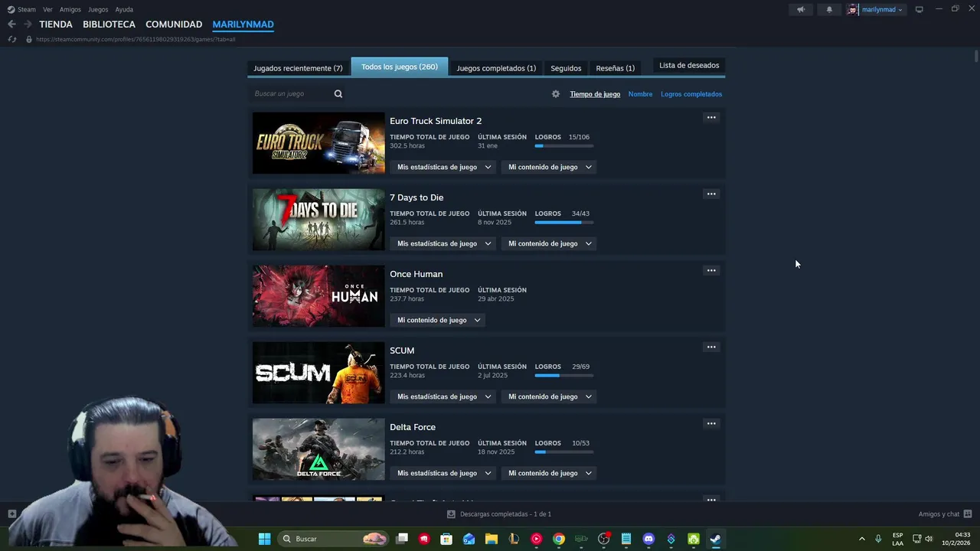Go to BIBLIOTECA in main navigation
The image size is (980, 551).
tap(109, 24)
